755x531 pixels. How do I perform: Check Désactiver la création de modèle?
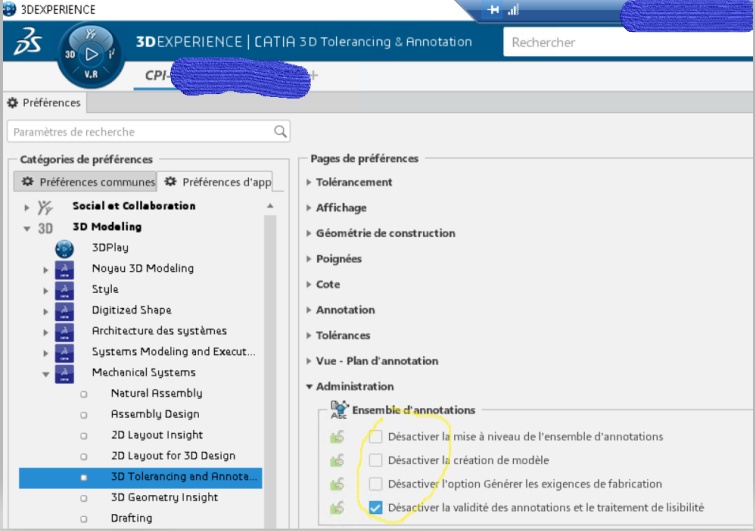pyautogui.click(x=376, y=460)
